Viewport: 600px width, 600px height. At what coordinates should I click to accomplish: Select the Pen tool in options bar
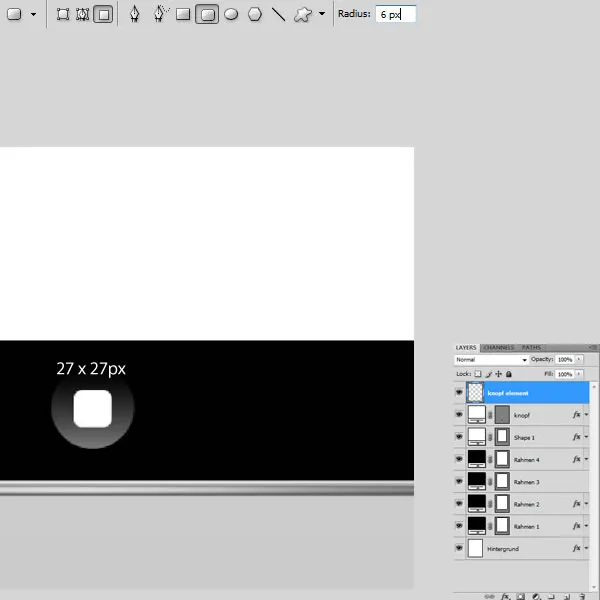135,15
